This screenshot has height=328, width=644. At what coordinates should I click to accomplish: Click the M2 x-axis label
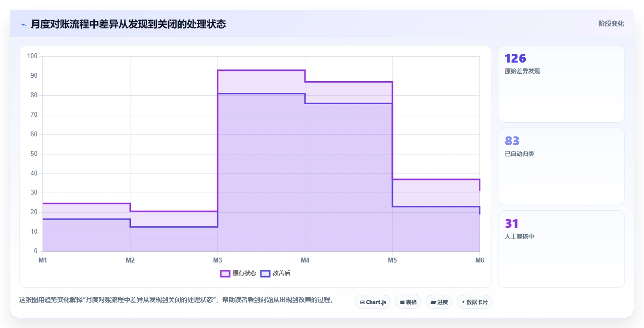130,261
